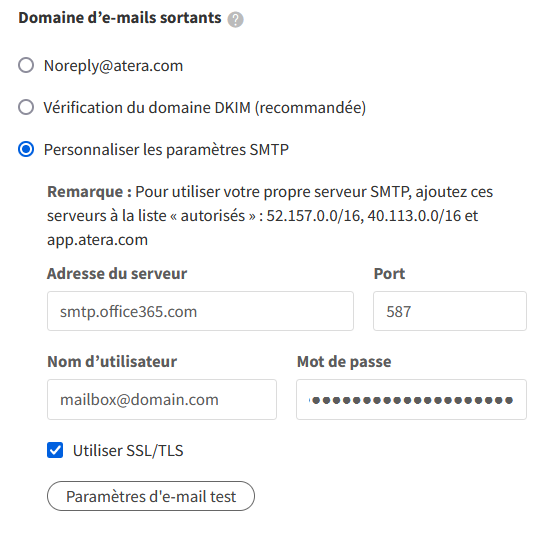
Task: Click the Noreply@atera.com option label text
Action: [x=113, y=66]
